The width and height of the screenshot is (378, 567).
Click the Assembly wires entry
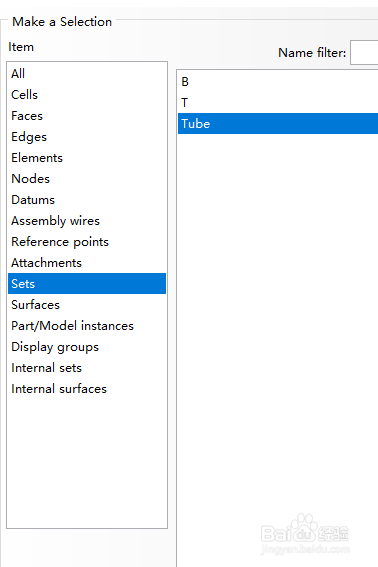click(x=87, y=221)
